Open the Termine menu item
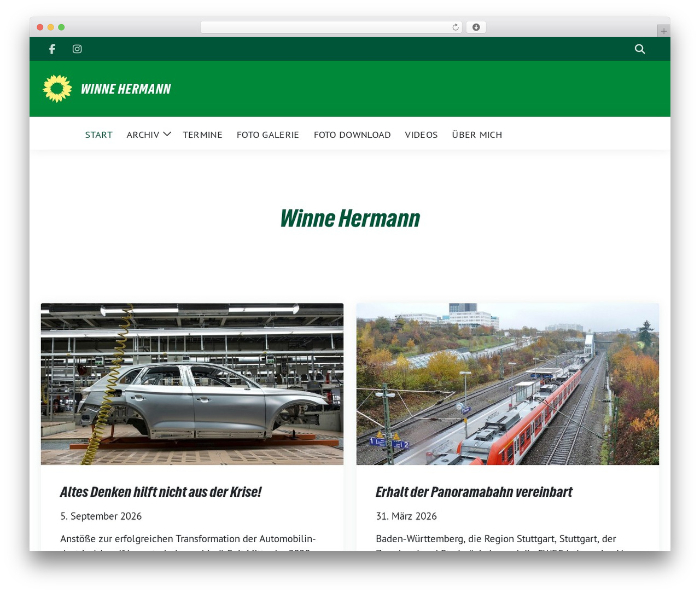 pyautogui.click(x=202, y=135)
